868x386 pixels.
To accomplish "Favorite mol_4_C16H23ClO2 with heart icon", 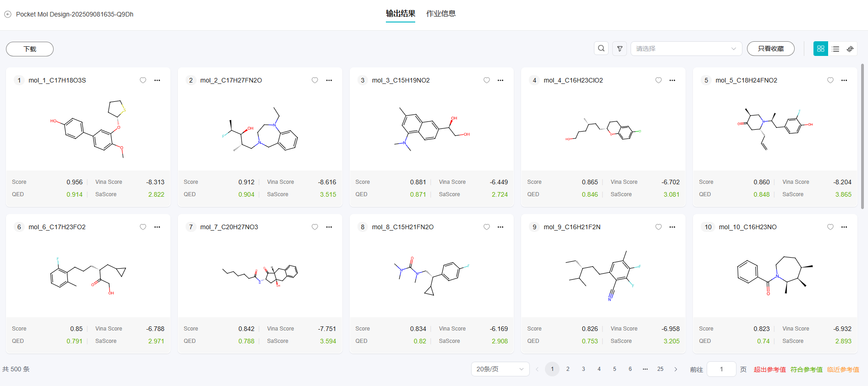I will tap(659, 80).
